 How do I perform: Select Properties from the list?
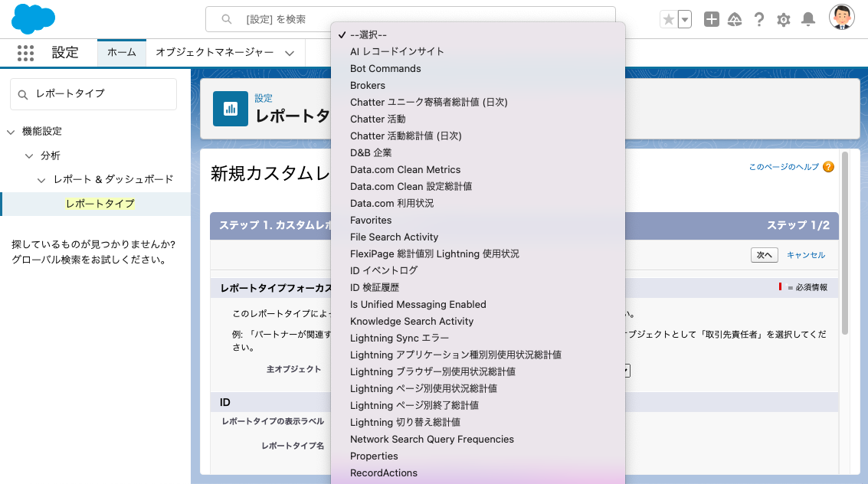tap(478, 456)
